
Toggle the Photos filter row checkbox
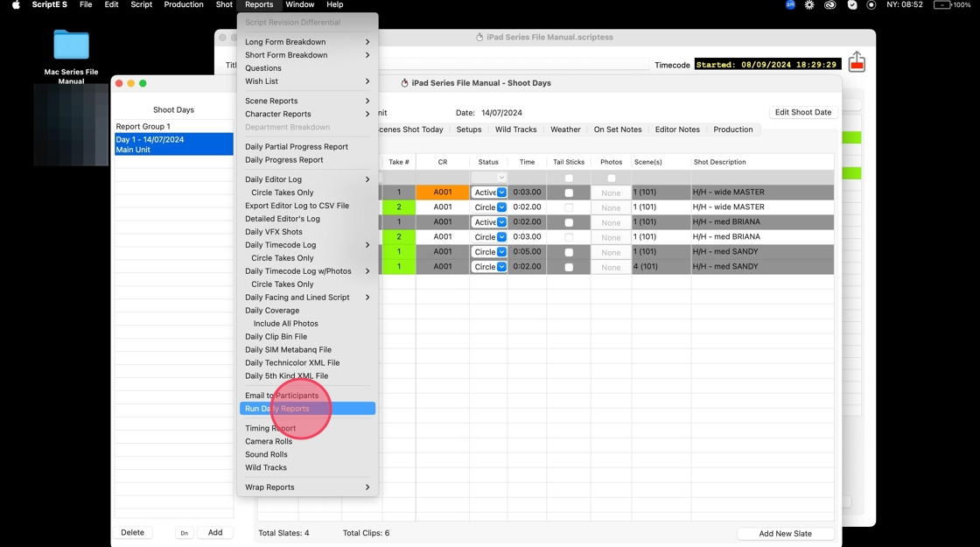pos(612,179)
